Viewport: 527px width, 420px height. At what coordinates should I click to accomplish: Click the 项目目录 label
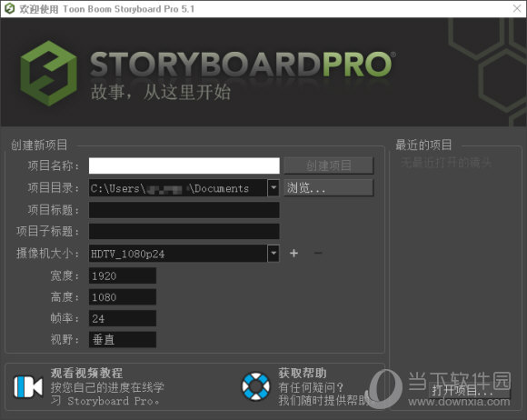pyautogui.click(x=53, y=187)
